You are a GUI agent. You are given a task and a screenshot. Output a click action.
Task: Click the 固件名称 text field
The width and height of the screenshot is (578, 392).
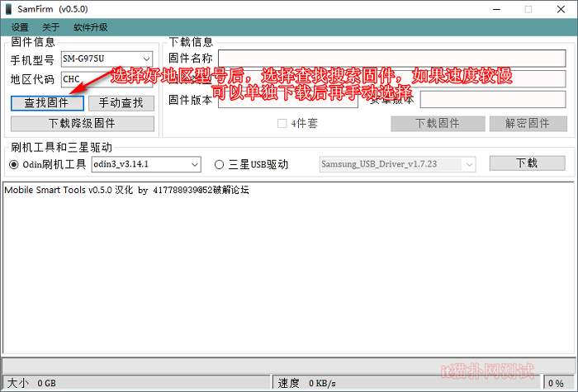tap(392, 59)
